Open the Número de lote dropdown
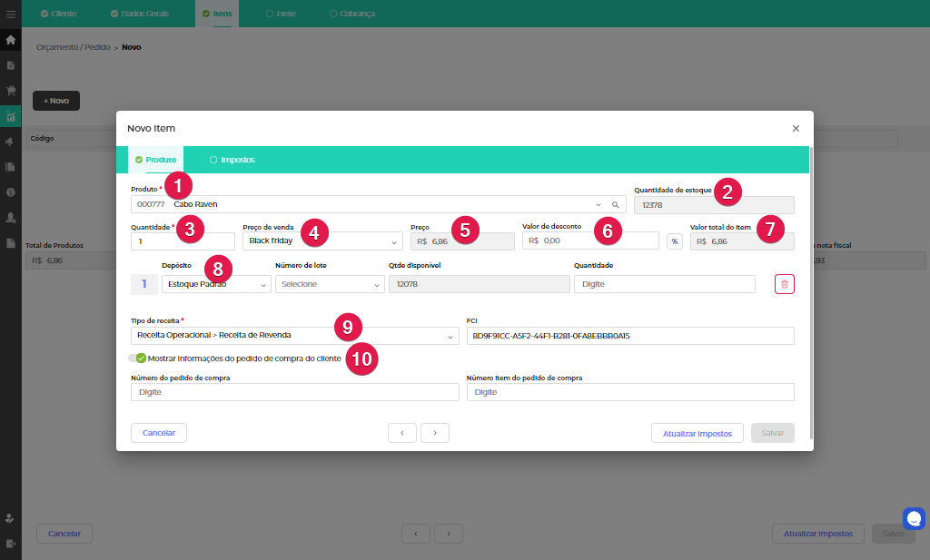This screenshot has height=560, width=930. point(330,284)
